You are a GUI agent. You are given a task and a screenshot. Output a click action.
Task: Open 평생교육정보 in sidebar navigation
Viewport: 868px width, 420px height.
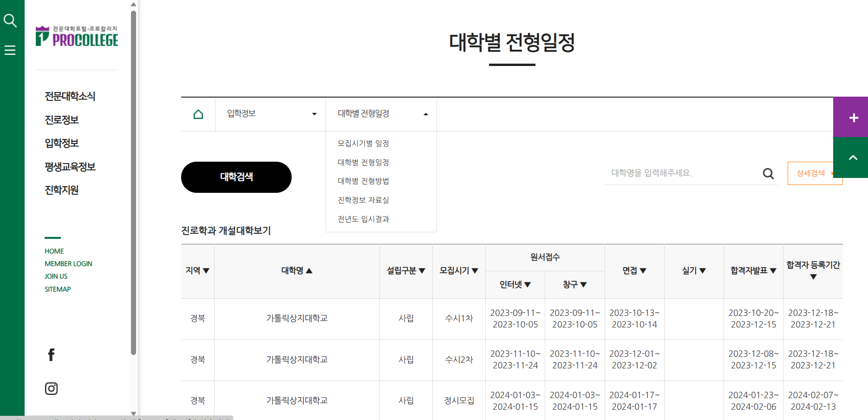(x=70, y=167)
